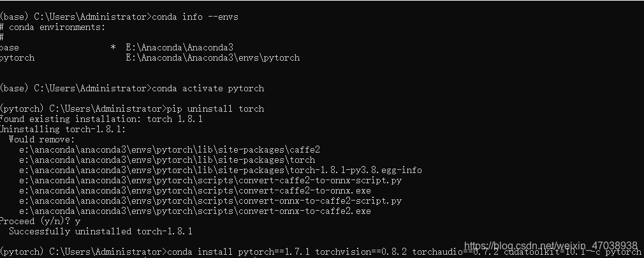Click the 'Would remove:' line
The width and height of the screenshot is (644, 258).
(x=42, y=139)
